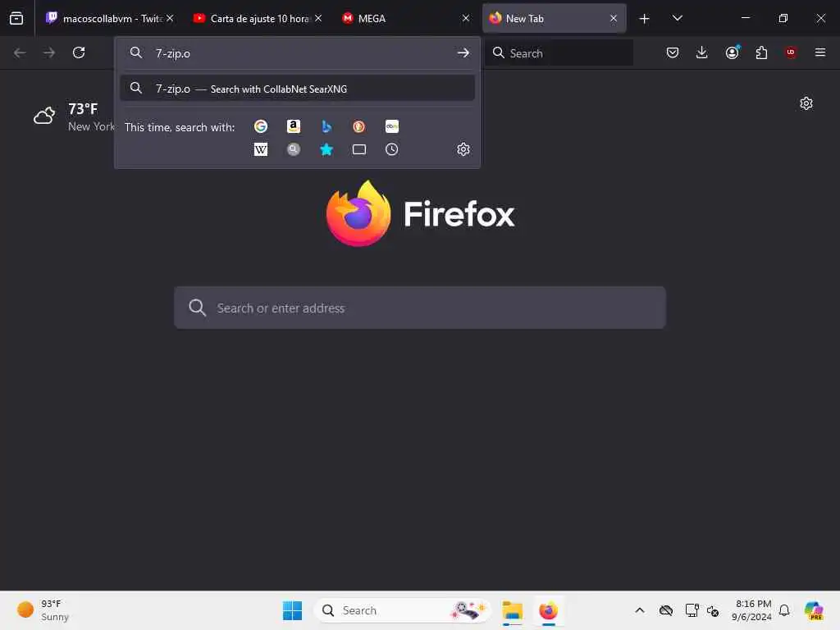Click the Firefox logo on the page
The width and height of the screenshot is (840, 630).
click(420, 213)
